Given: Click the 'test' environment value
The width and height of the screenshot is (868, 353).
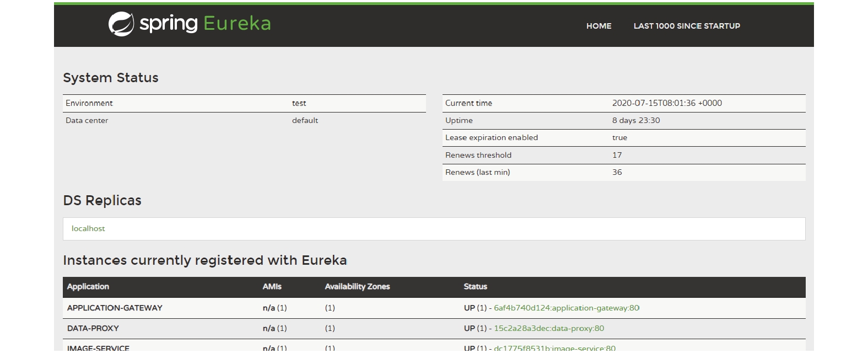Looking at the screenshot, I should coord(299,103).
